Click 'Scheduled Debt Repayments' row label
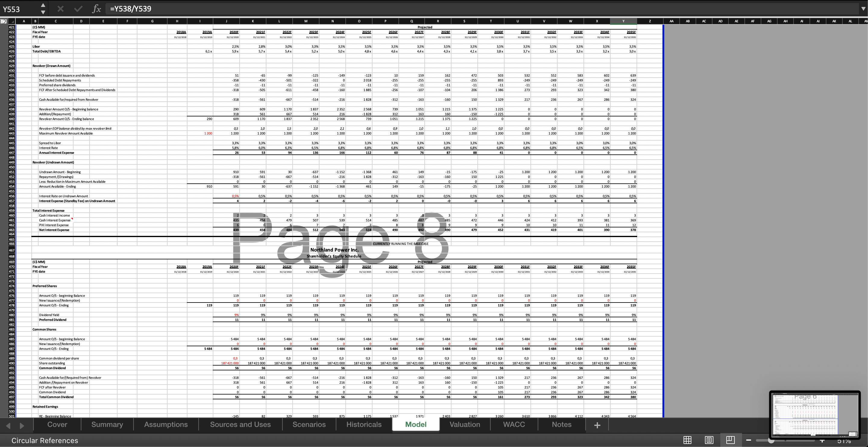Viewport: 868px width, 447px height. tap(60, 80)
